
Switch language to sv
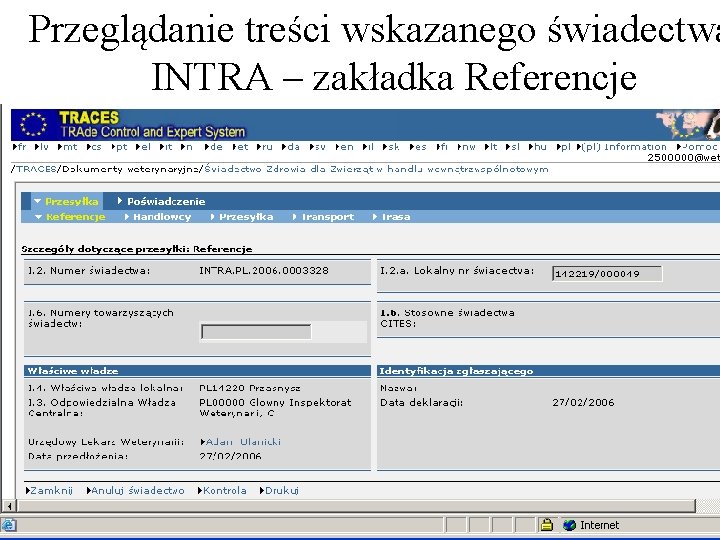317,147
